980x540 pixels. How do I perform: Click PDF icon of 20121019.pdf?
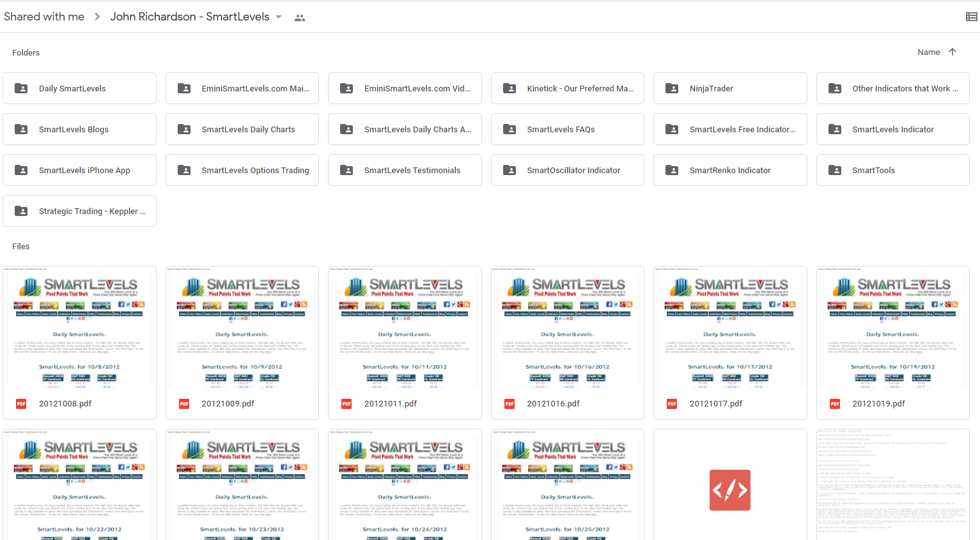coord(835,404)
